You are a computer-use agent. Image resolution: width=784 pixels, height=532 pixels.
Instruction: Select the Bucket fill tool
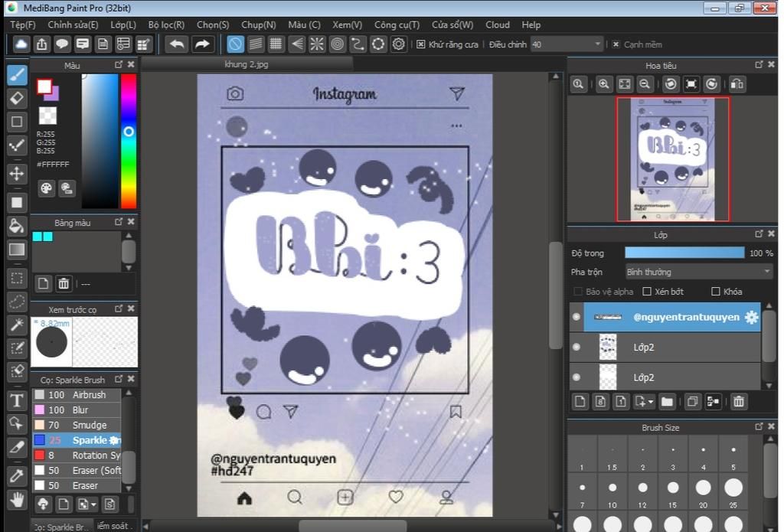(17, 226)
